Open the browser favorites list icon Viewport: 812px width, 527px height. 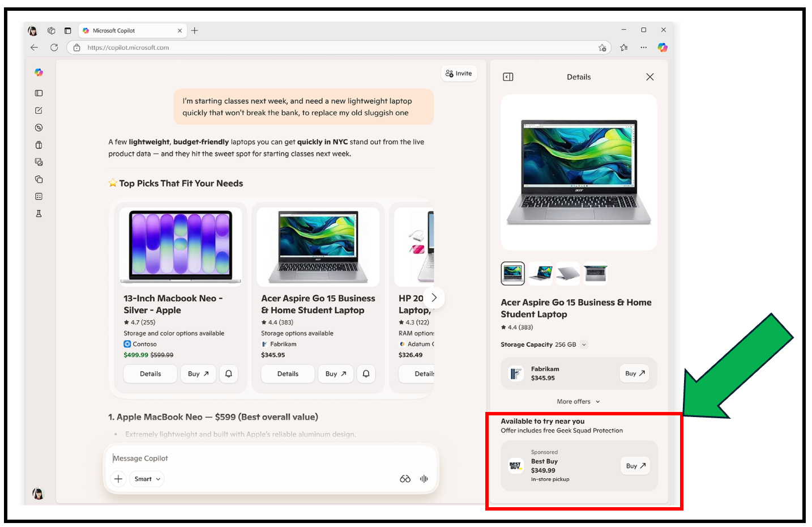tap(624, 48)
